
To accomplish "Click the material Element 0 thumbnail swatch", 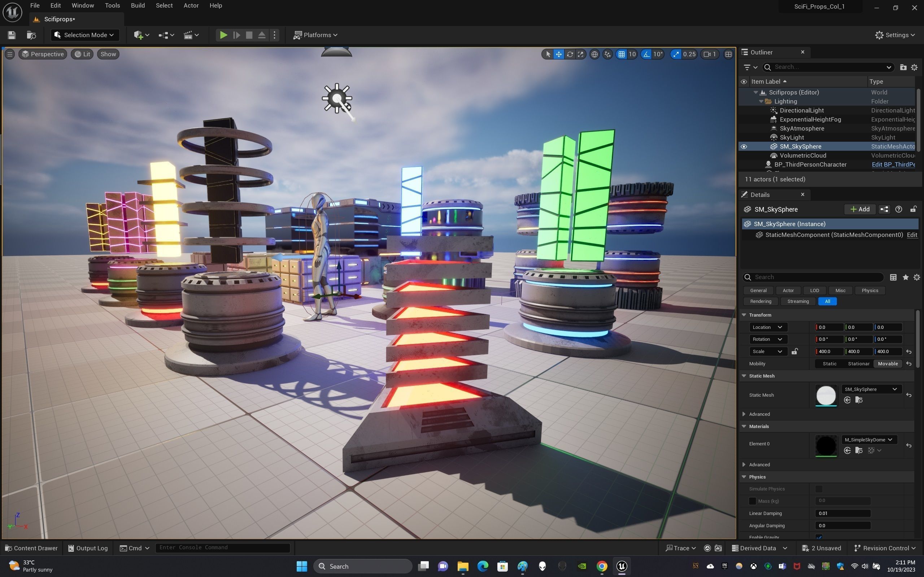I will click(826, 445).
